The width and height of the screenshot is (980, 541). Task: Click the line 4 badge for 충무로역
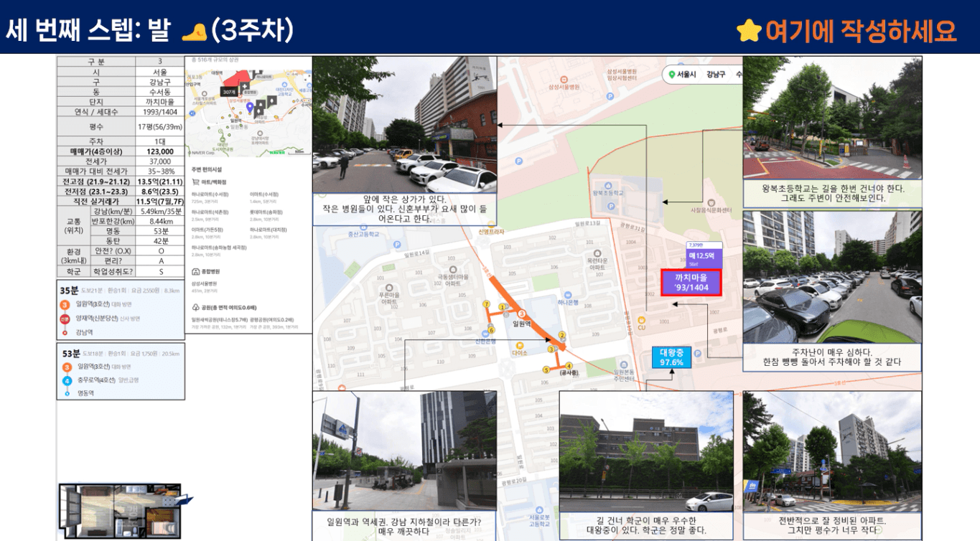coord(67,380)
